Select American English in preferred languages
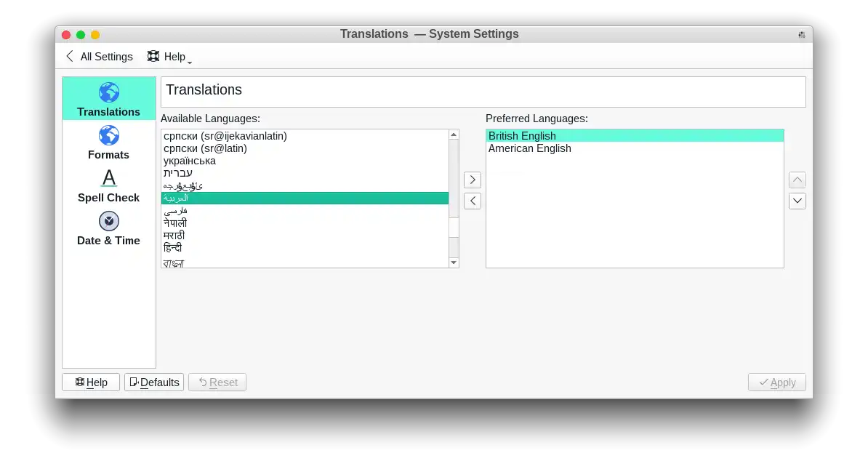This screenshot has height=461, width=868. click(x=635, y=148)
